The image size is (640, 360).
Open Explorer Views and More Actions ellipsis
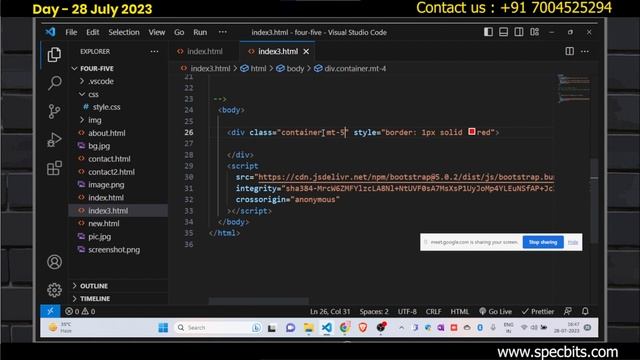154,51
